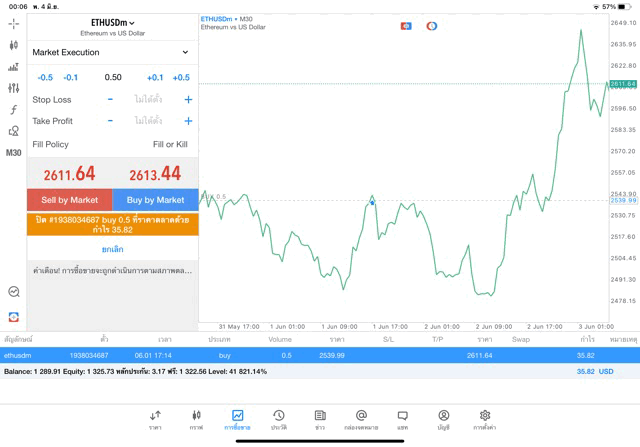Tap the zoom magnifier icon in sidebar
The height and width of the screenshot is (447, 640).
[x=13, y=292]
